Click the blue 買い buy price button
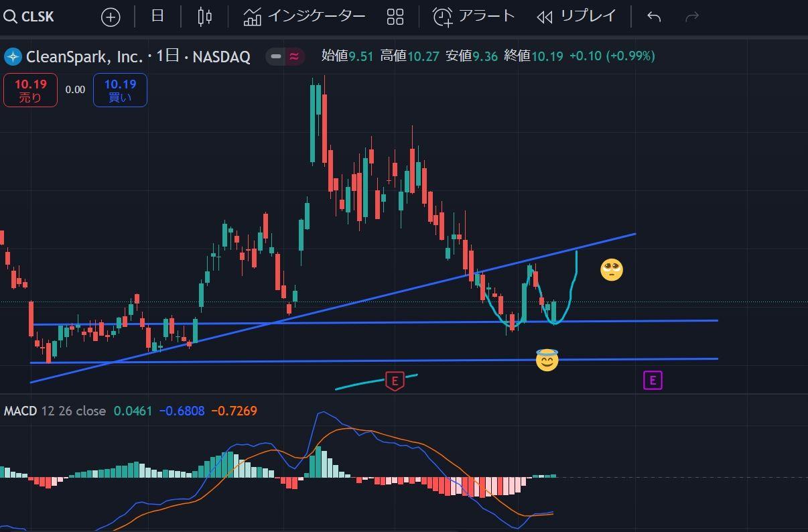This screenshot has height=532, width=808. [x=120, y=90]
